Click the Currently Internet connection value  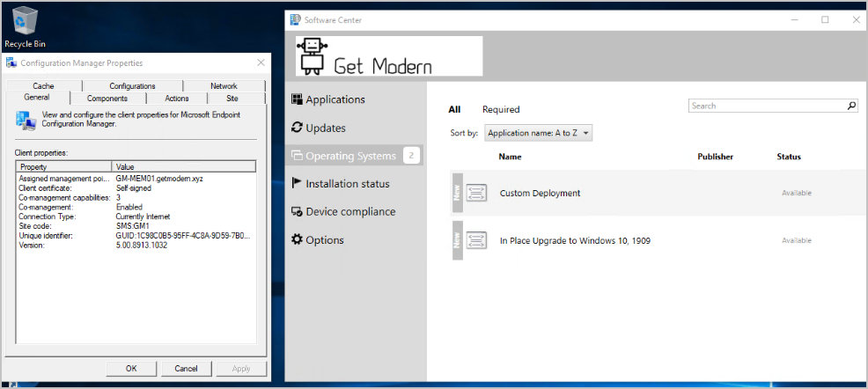[143, 217]
